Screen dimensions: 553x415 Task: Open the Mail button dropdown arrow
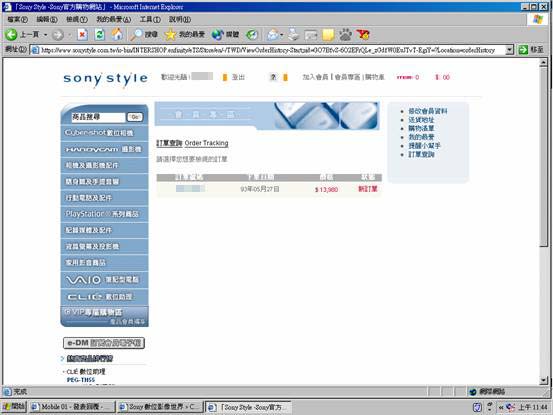tap(281, 35)
